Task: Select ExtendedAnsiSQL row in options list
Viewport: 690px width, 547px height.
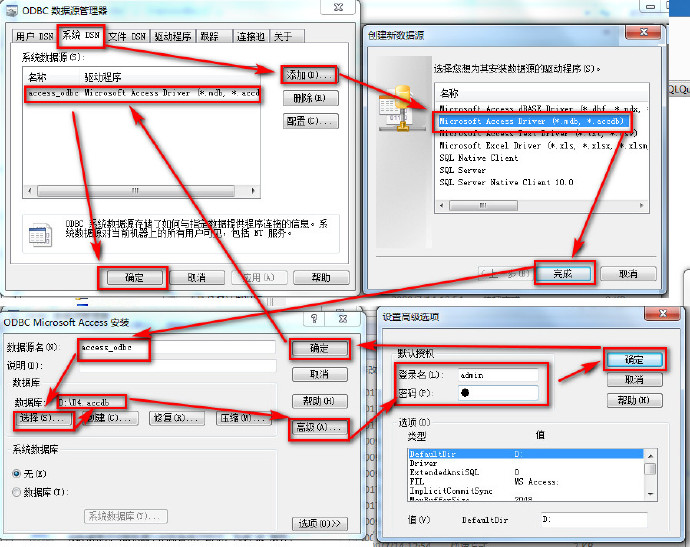Action: (526, 472)
